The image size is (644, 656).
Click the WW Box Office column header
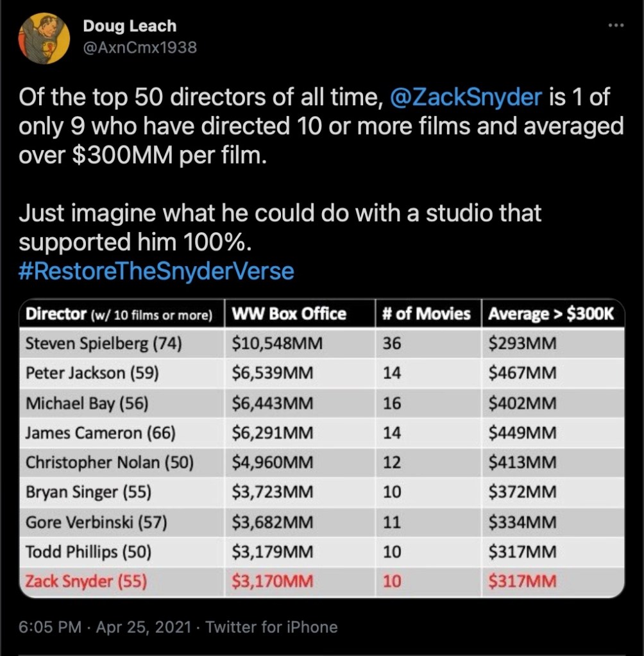289,314
